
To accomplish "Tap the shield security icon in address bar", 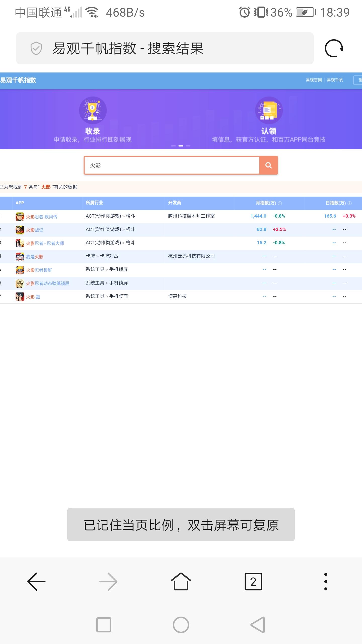I will pyautogui.click(x=36, y=48).
